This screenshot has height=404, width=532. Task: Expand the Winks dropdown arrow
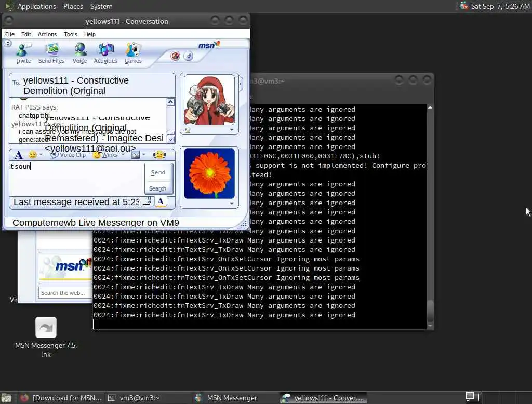pos(123,155)
